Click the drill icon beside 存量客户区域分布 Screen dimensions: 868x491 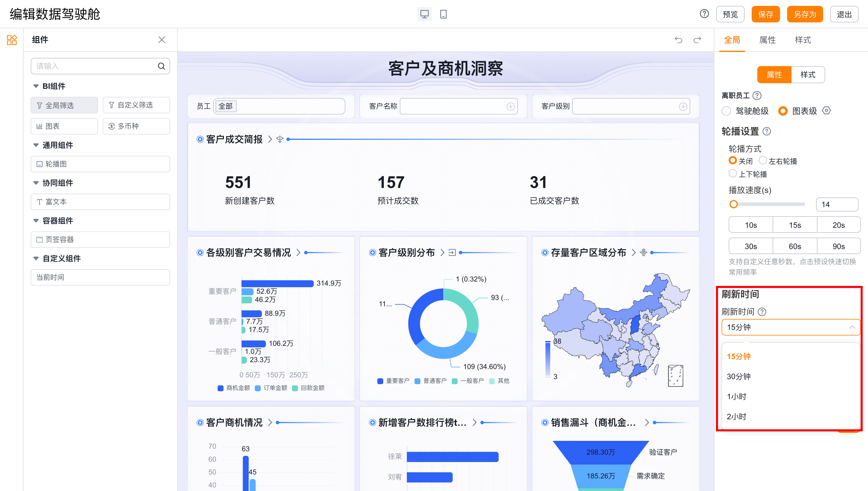(x=643, y=253)
